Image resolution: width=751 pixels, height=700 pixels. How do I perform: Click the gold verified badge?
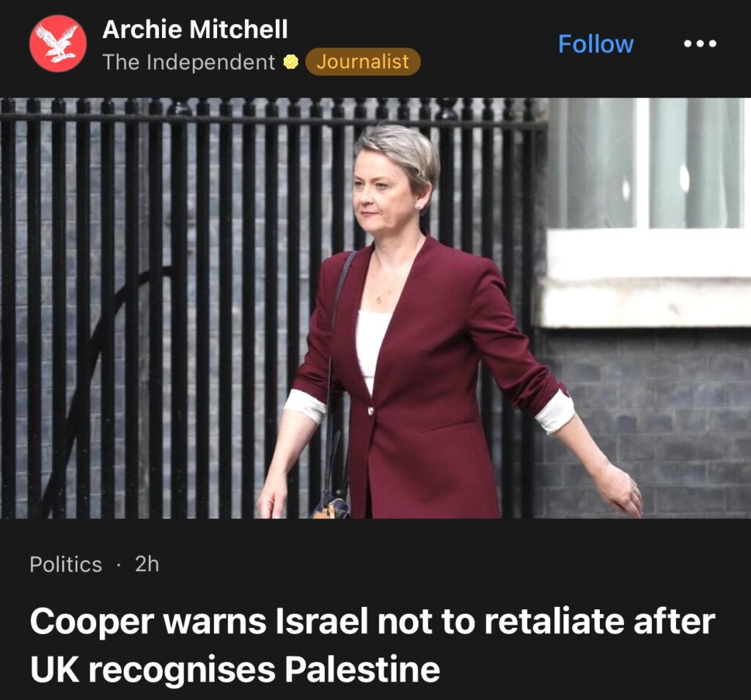pyautogui.click(x=290, y=62)
